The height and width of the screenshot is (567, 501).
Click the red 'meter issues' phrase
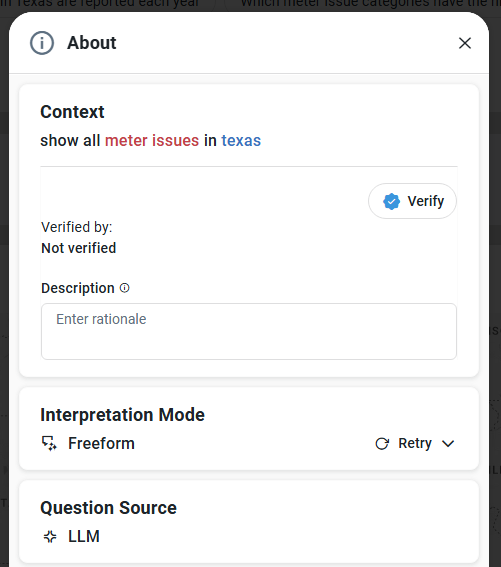click(x=152, y=140)
